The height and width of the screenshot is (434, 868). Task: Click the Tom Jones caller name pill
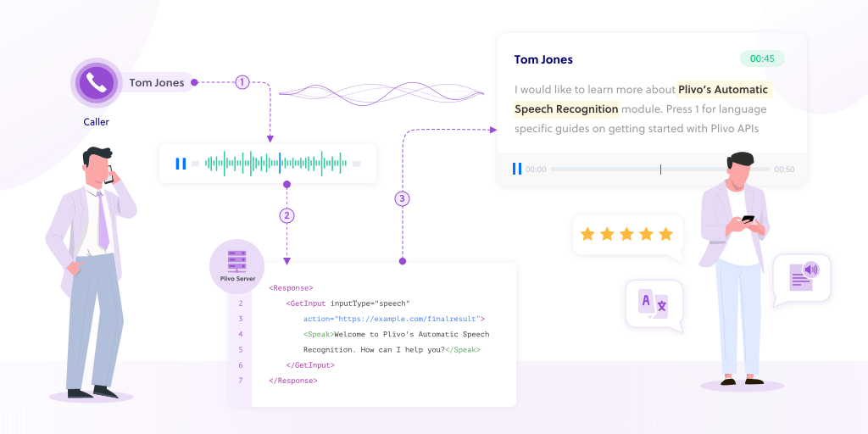(x=157, y=83)
